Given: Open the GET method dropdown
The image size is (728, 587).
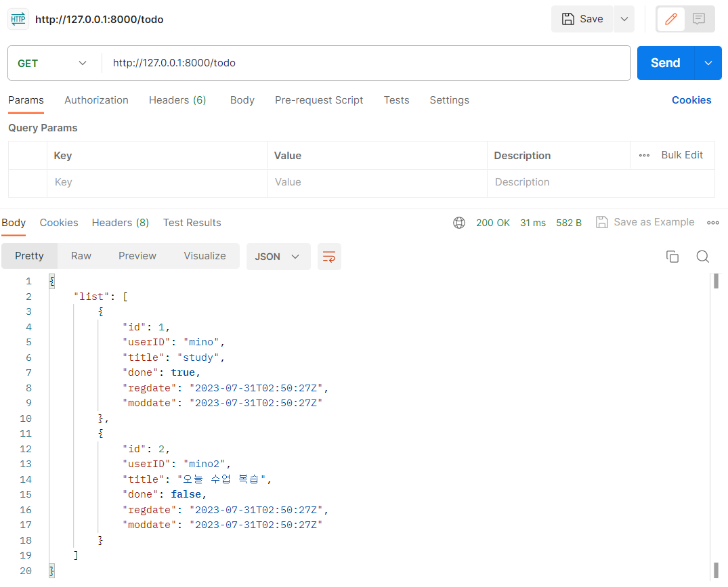Looking at the screenshot, I should point(52,63).
